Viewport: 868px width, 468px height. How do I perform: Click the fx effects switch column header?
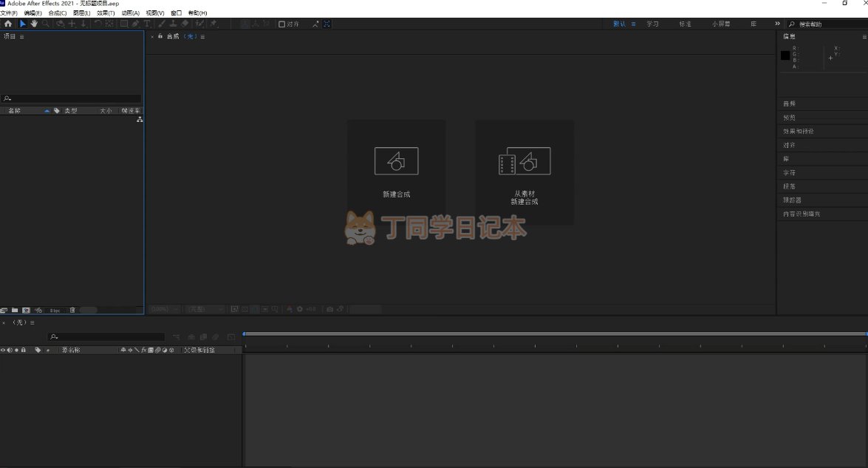click(144, 350)
